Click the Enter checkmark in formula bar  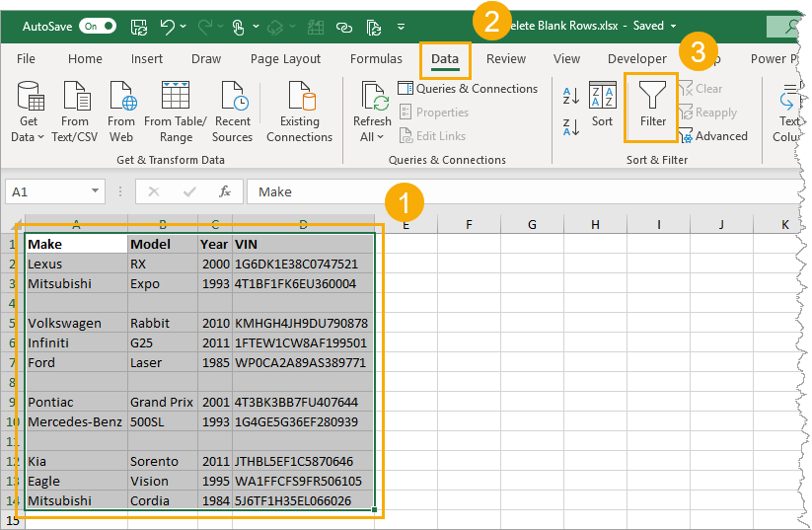(x=189, y=191)
